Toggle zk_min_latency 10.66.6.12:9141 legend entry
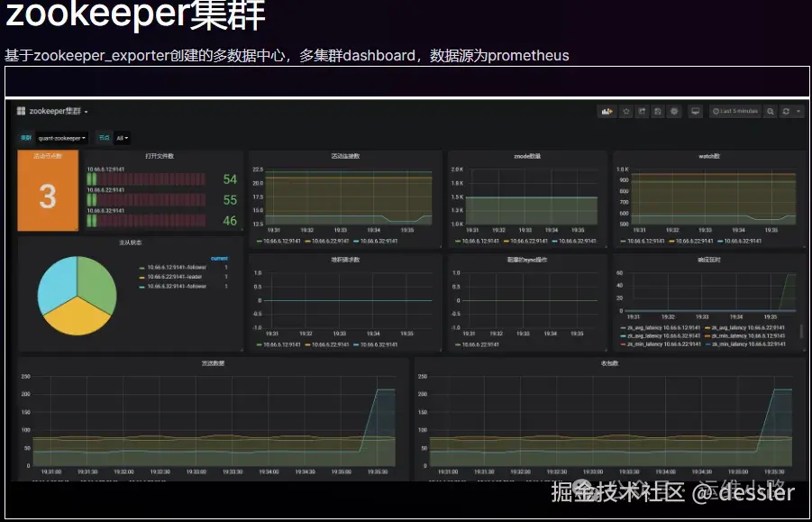812x522 pixels. click(744, 336)
